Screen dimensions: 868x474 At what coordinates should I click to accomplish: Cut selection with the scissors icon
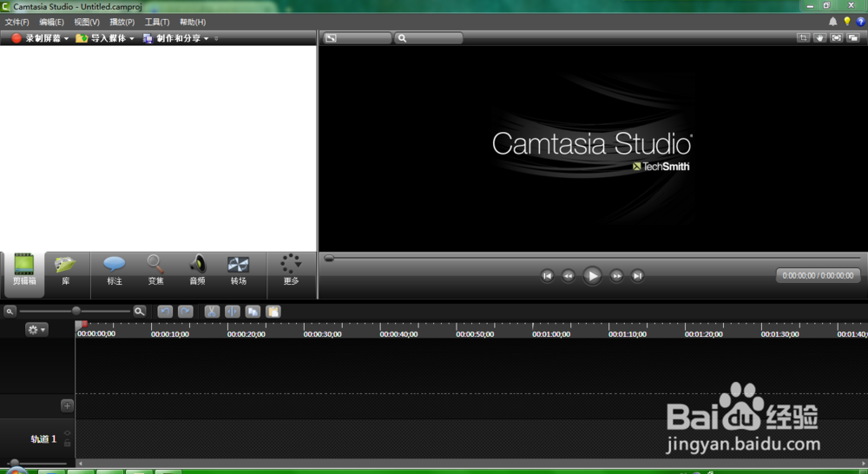(212, 312)
